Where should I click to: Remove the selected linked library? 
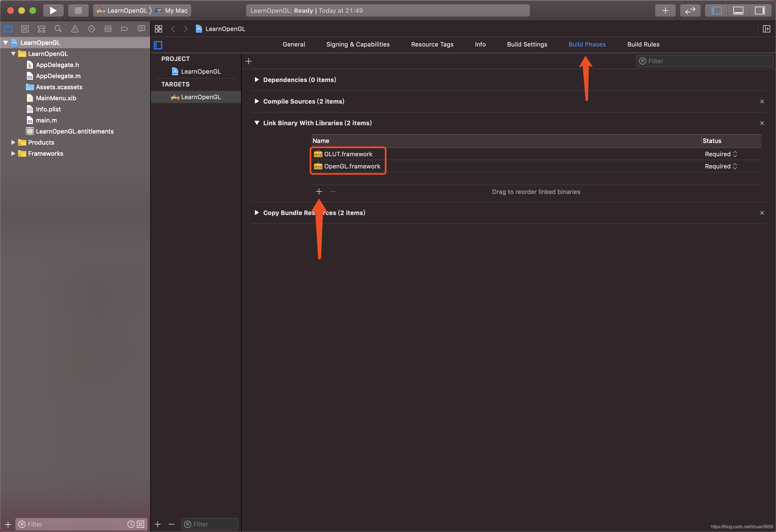pyautogui.click(x=333, y=191)
